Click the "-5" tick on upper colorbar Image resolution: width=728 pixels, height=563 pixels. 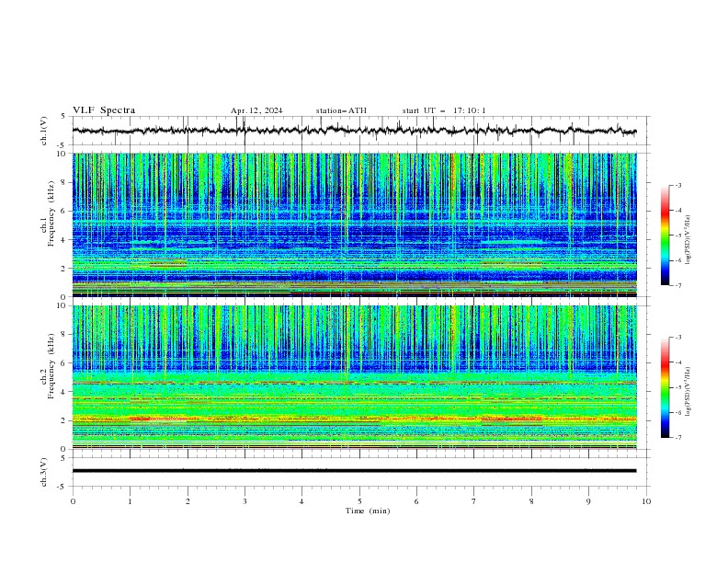[677, 236]
